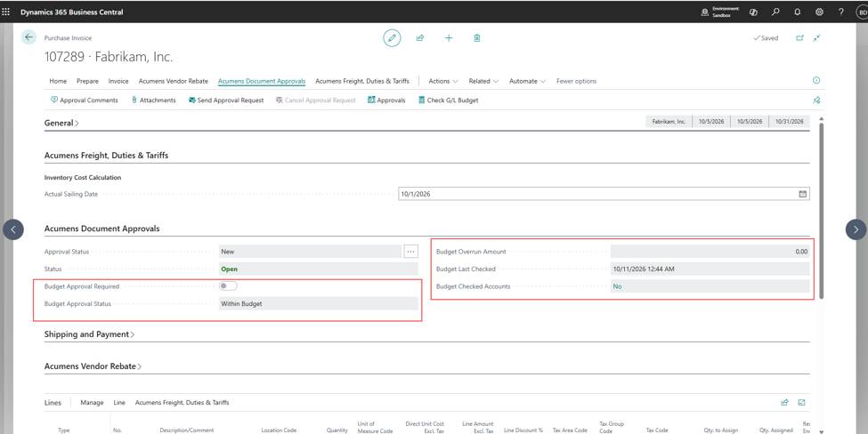This screenshot has height=434, width=868.
Task: Open the Manage menu in Lines
Action: tap(92, 403)
